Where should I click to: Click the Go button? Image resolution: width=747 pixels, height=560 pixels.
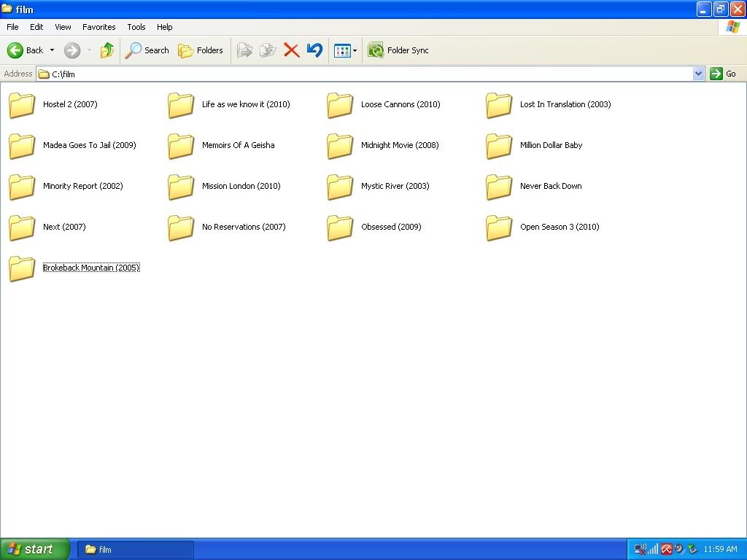723,74
